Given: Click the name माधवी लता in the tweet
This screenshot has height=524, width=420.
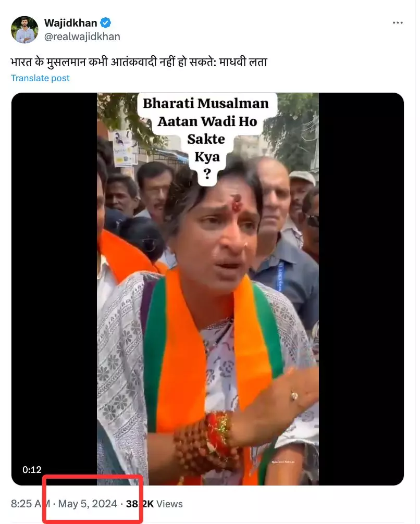Looking at the screenshot, I should point(243,63).
